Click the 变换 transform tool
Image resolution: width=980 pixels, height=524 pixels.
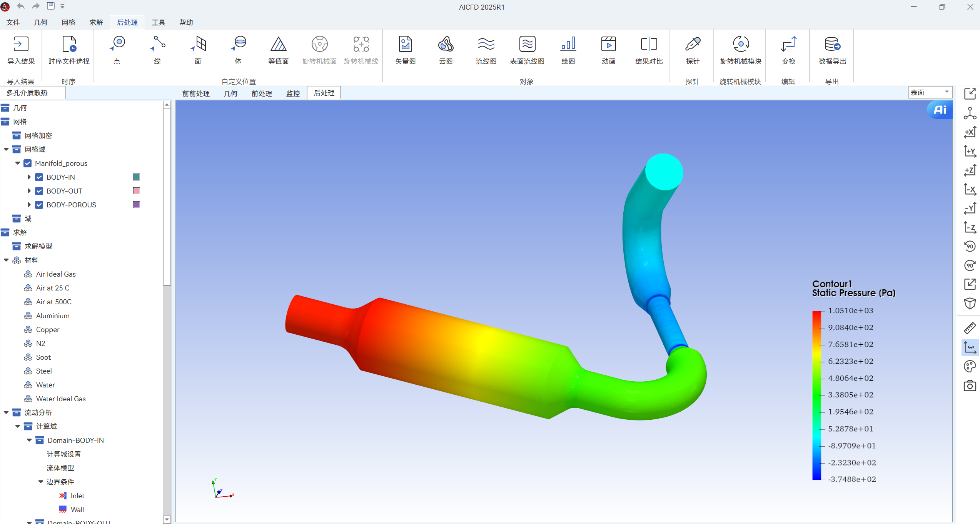[788, 50]
